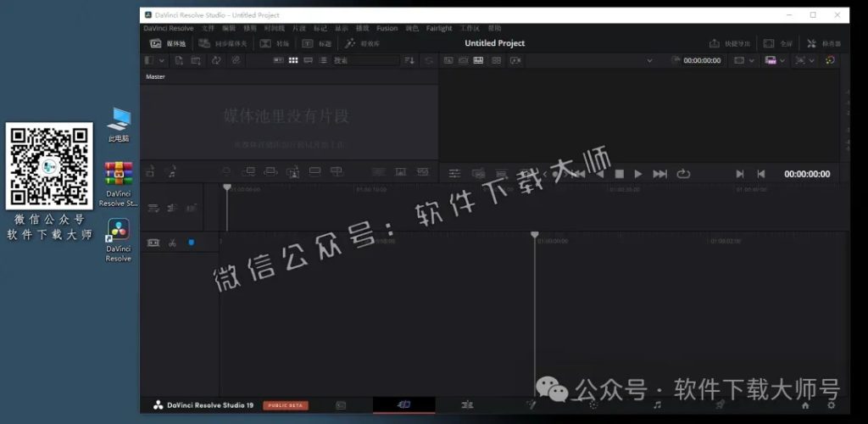Image resolution: width=868 pixels, height=424 pixels.
Task: Switch media pool to filmstrip view
Action: pyautogui.click(x=309, y=60)
